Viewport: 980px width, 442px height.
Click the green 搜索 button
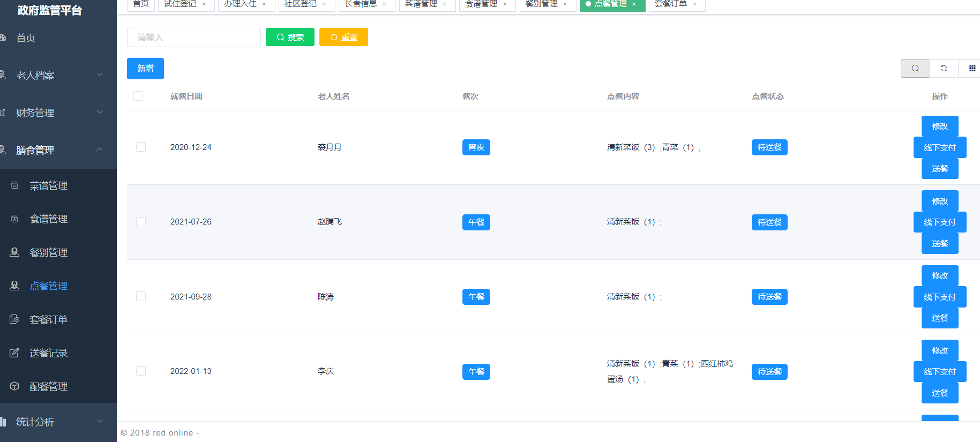point(290,37)
